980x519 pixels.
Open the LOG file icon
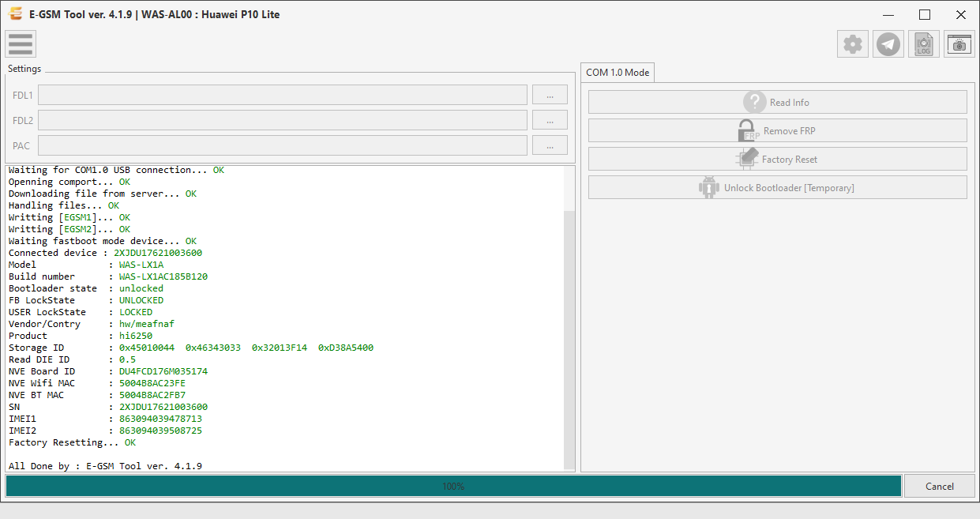tap(924, 44)
